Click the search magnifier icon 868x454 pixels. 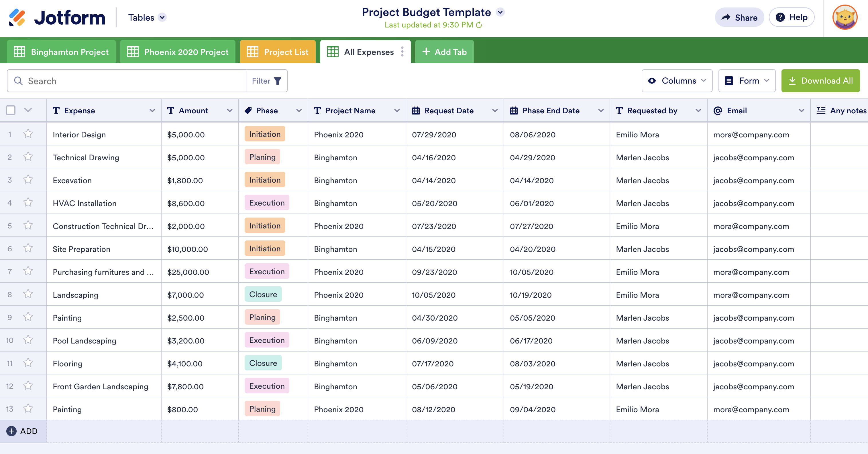[x=18, y=81]
